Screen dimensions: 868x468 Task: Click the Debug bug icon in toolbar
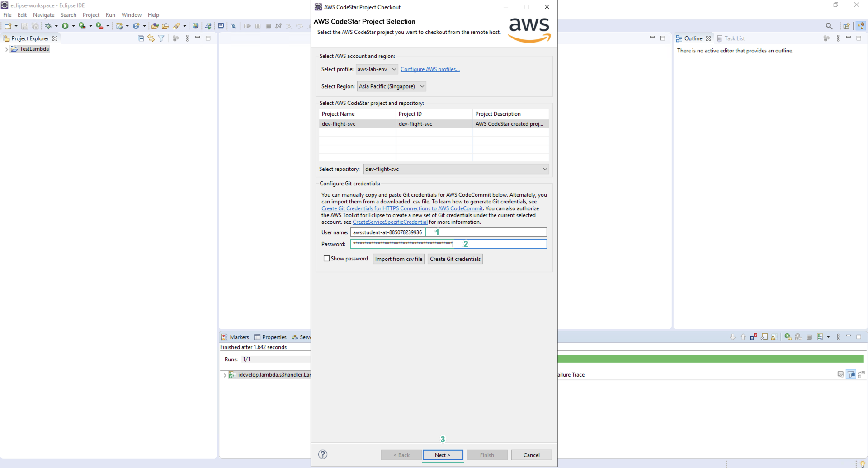(x=48, y=26)
